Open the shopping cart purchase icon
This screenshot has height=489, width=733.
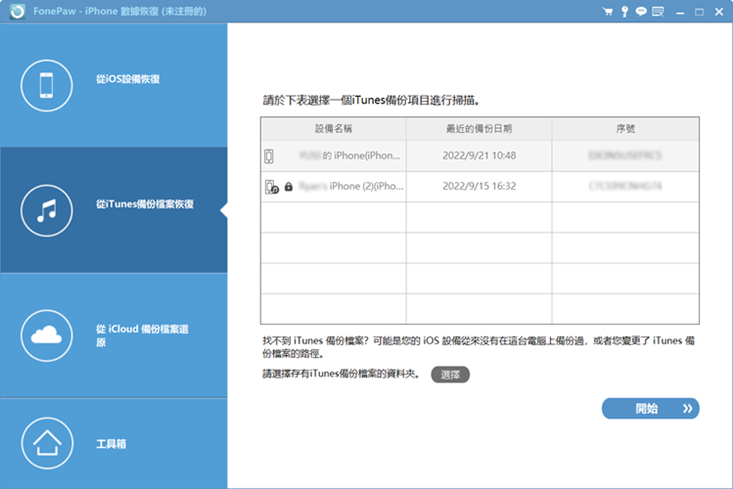[x=607, y=12]
